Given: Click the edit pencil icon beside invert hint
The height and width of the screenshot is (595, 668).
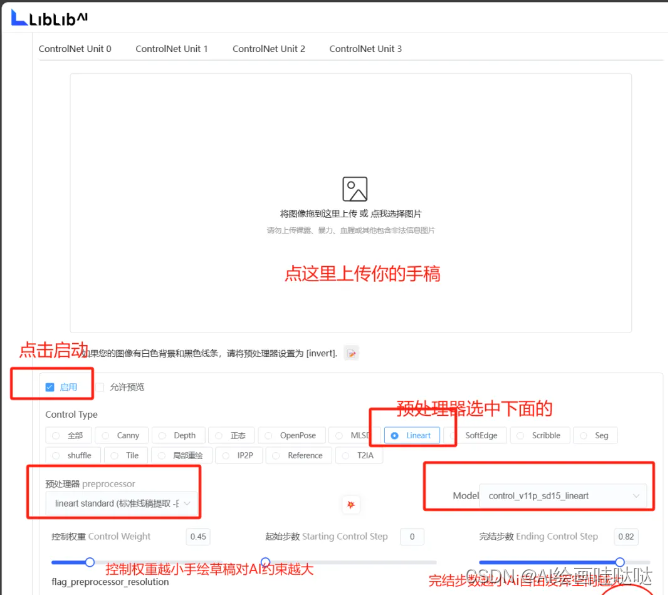Looking at the screenshot, I should [x=351, y=353].
